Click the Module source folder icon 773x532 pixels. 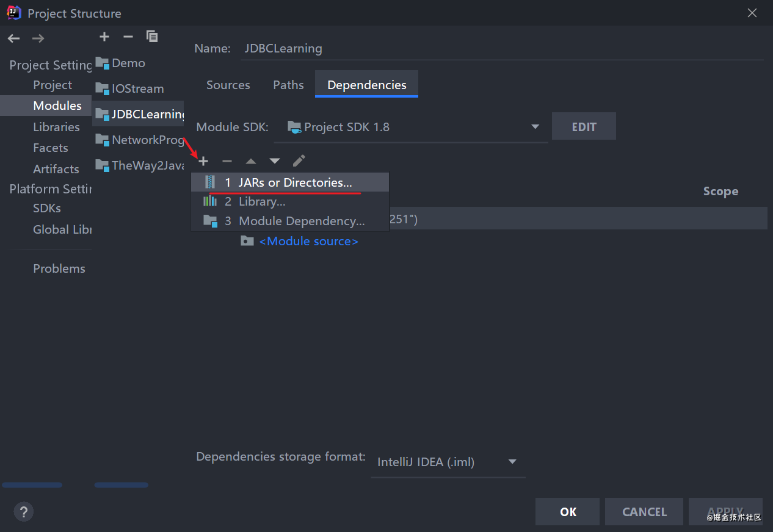pos(247,241)
